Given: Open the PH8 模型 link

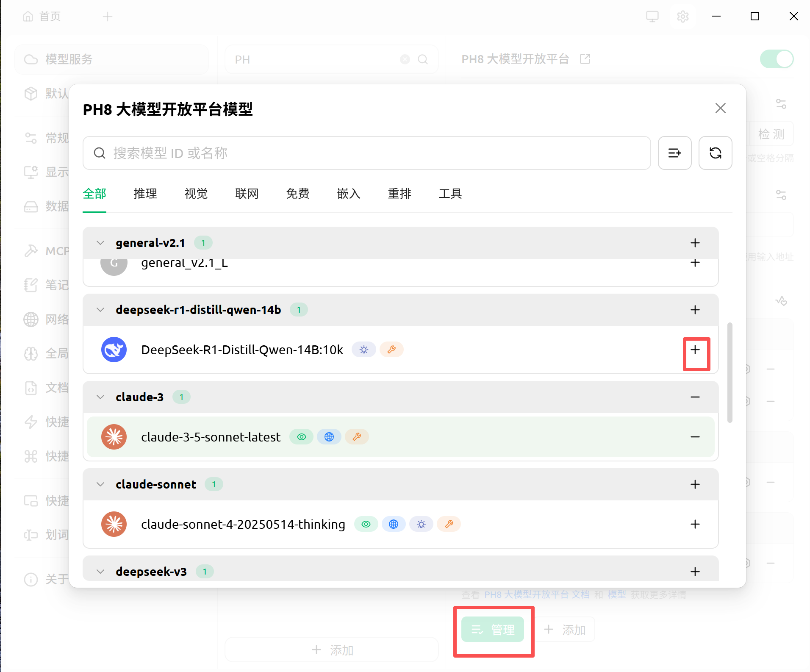Looking at the screenshot, I should click(617, 594).
